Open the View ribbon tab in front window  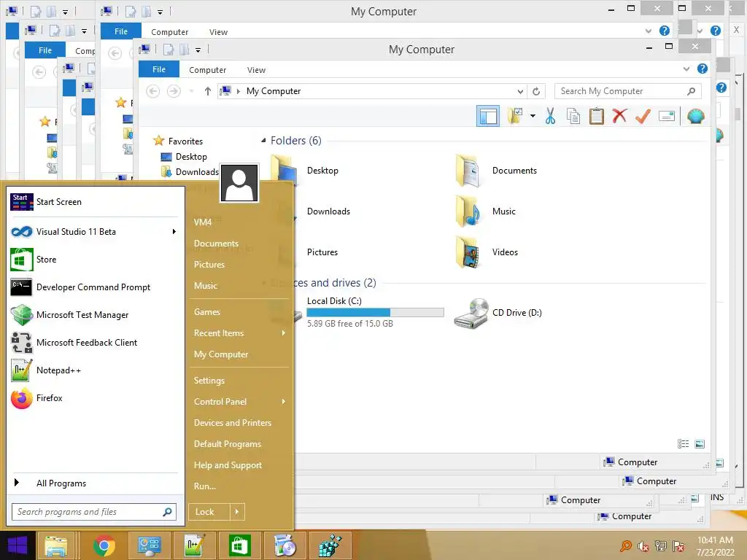256,70
